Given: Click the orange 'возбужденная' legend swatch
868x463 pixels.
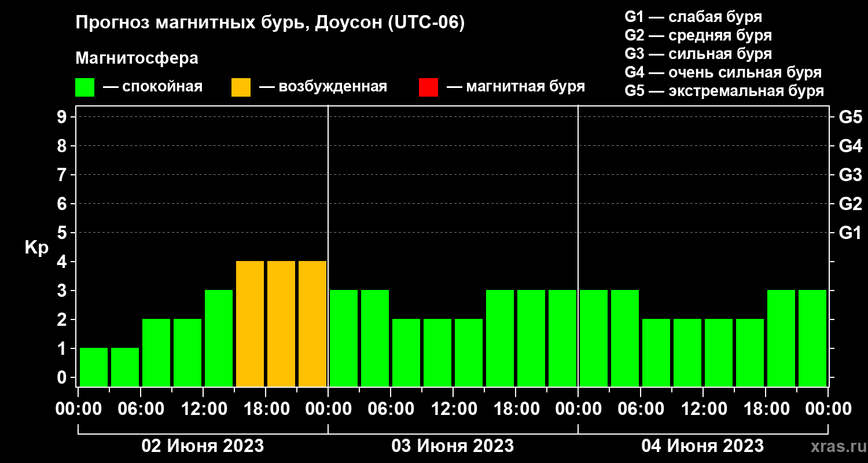Looking at the screenshot, I should [241, 87].
